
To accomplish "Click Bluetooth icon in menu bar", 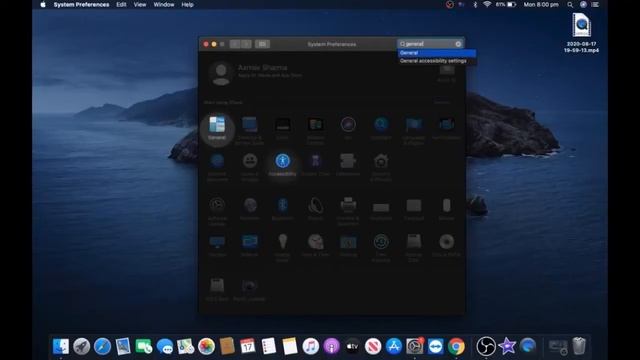I will click(475, 4).
